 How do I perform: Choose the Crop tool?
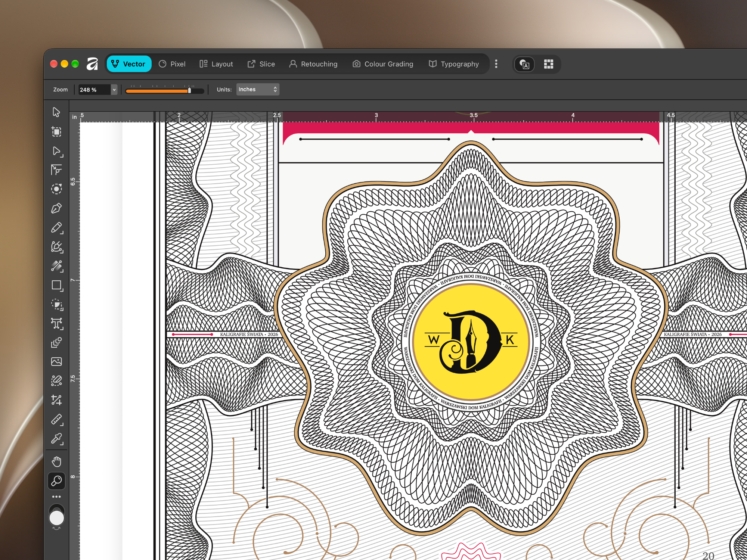pos(56,400)
